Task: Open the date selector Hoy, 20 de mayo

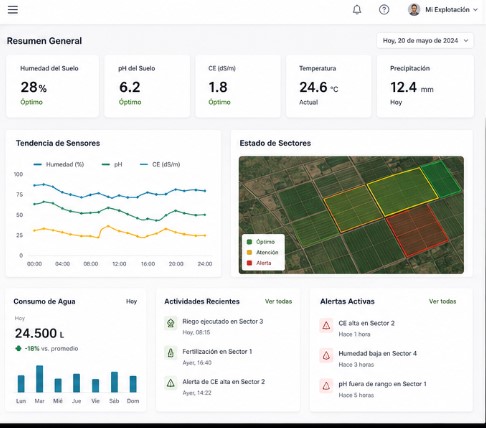Action: [x=425, y=41]
